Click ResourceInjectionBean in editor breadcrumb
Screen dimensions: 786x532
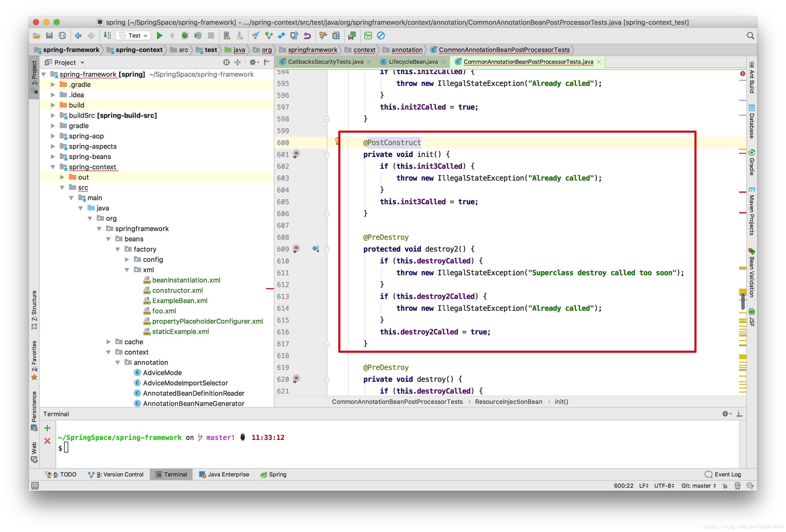pyautogui.click(x=508, y=402)
